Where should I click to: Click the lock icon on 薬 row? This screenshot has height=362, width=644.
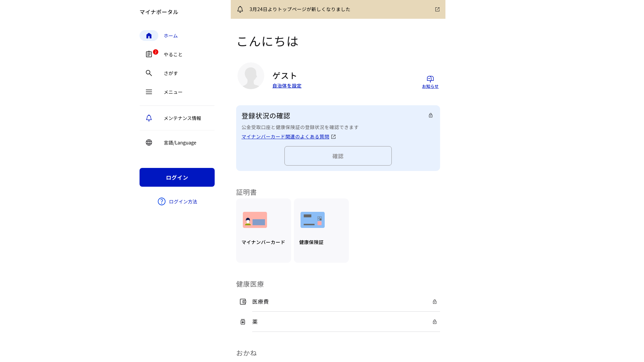tap(435, 322)
